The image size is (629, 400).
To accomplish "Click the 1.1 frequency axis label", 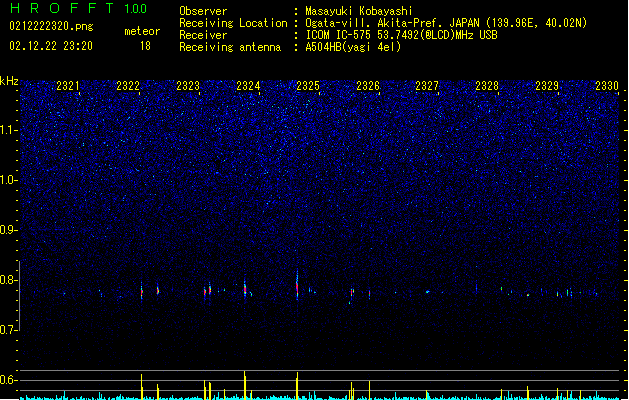I will tap(9, 130).
